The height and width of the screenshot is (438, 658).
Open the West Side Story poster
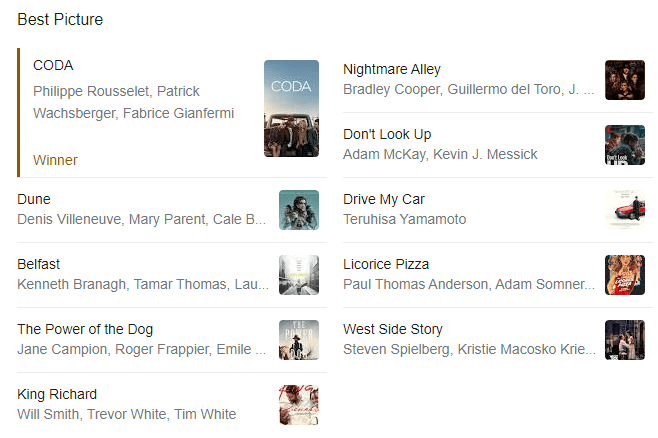pyautogui.click(x=624, y=340)
